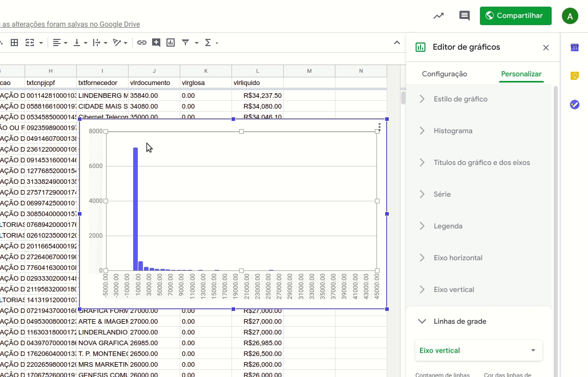Open Google Tasks in side panel
This screenshot has height=377, width=588.
tap(574, 104)
